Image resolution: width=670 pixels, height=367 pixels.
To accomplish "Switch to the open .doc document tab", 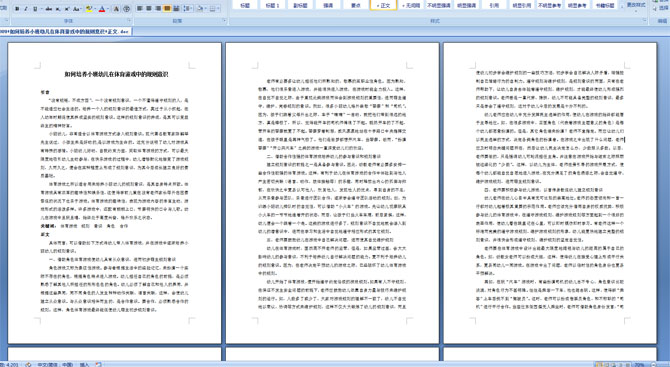I will tap(65, 32).
